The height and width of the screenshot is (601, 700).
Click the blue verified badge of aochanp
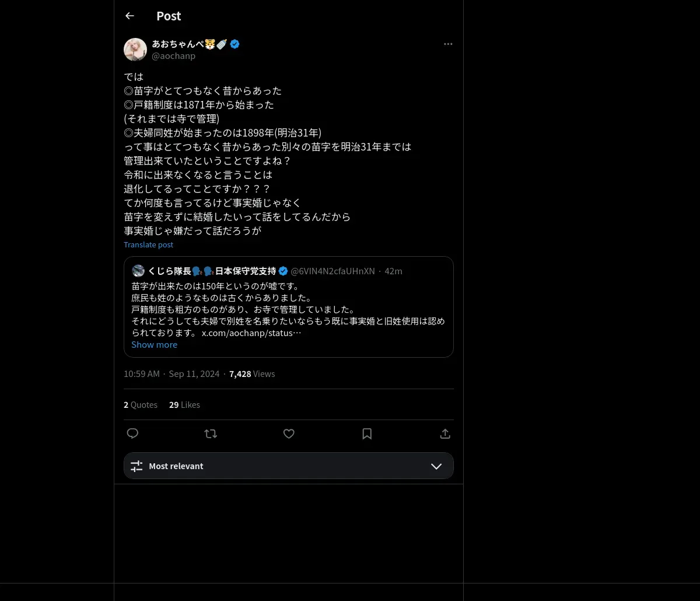235,44
